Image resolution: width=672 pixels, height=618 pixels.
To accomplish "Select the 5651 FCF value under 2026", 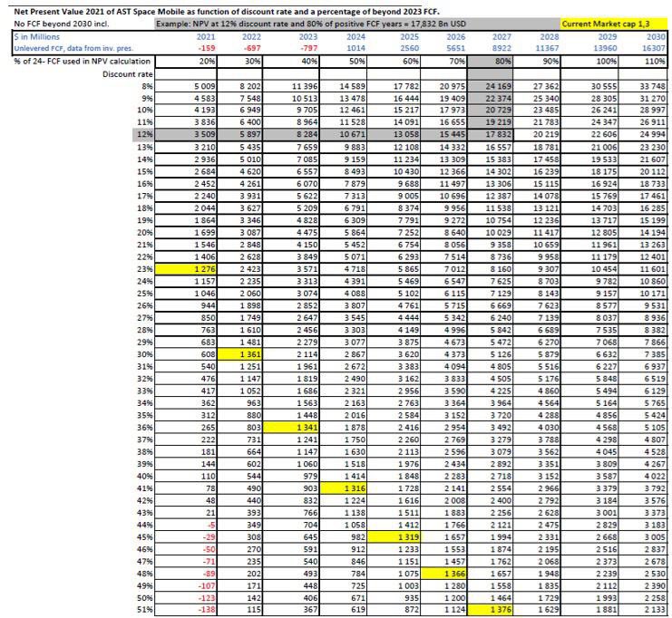I will point(455,48).
